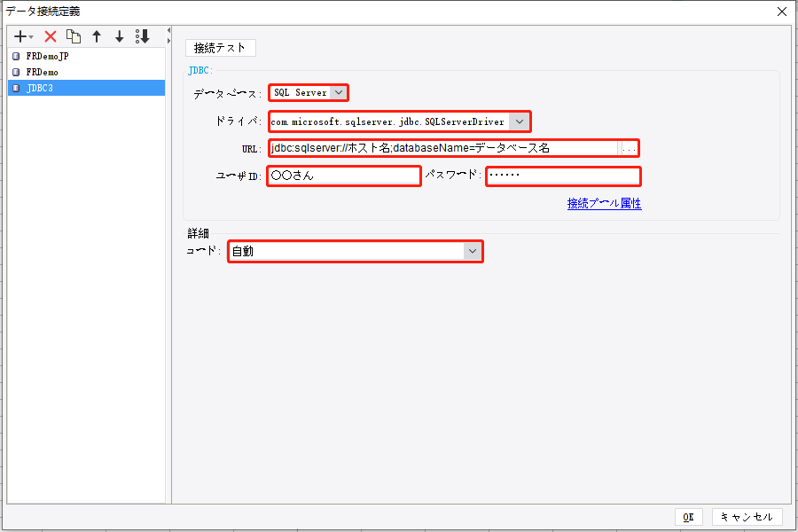Click the database icon beside JDBC3
The width and height of the screenshot is (798, 532).
click(14, 87)
